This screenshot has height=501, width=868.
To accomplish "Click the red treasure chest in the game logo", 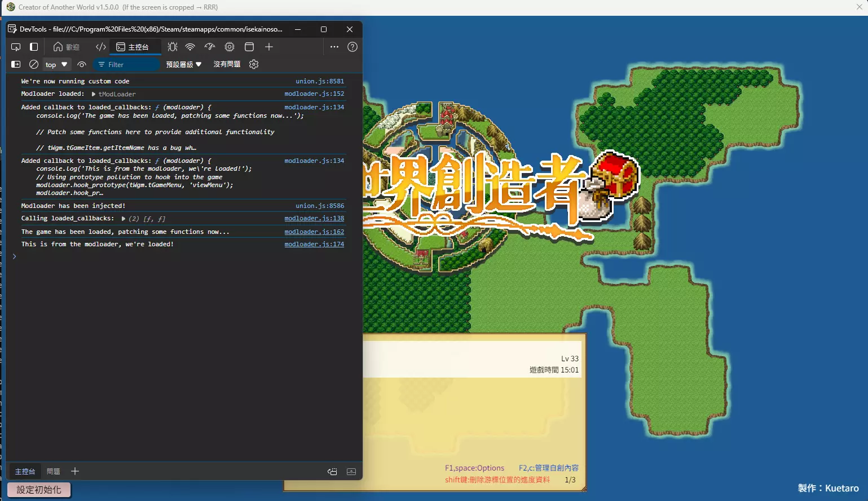I will coord(617,175).
